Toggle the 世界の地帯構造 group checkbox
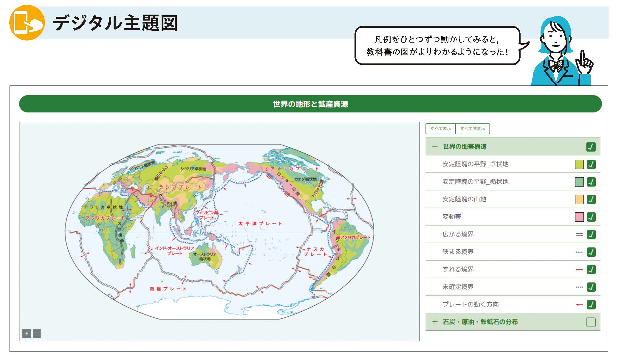 point(591,147)
